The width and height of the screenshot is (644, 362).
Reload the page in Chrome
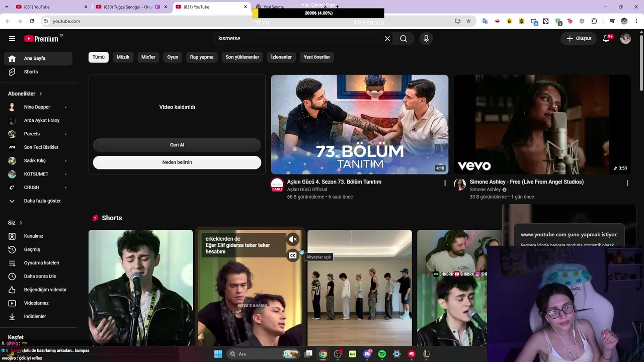tap(32, 21)
